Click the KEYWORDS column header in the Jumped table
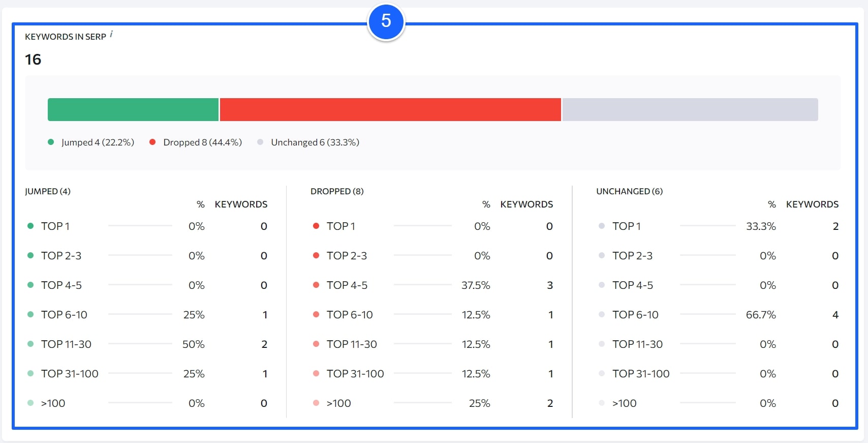Screen dimensions: 868x443 click(x=241, y=204)
